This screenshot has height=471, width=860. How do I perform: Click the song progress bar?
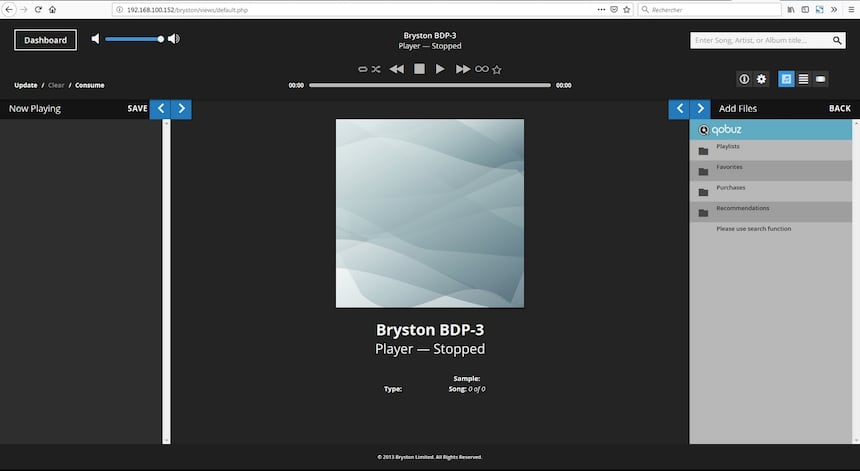[429, 85]
